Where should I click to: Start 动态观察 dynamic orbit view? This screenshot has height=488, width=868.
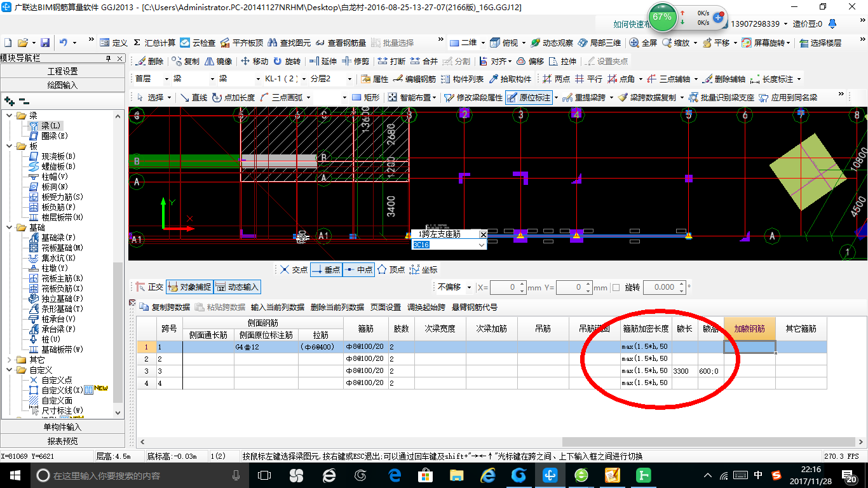tap(552, 43)
